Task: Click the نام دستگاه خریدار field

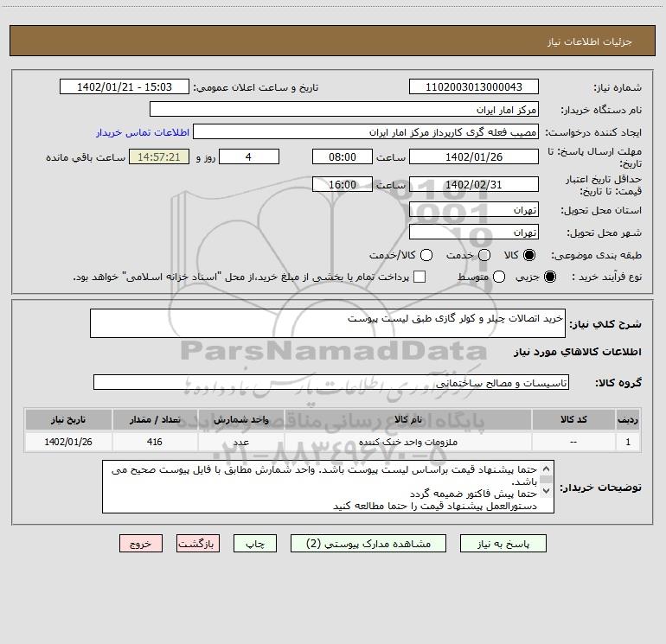Action: pos(344,110)
